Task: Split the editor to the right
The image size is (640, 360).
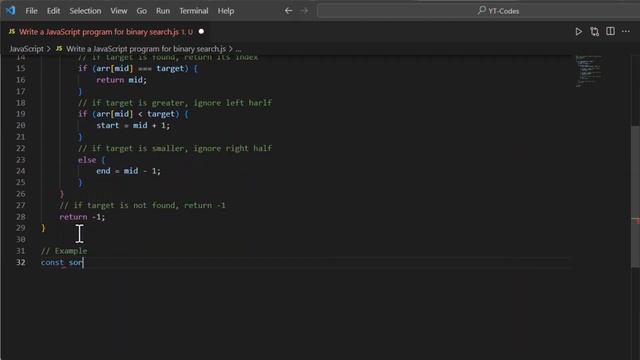Action: coord(610,31)
